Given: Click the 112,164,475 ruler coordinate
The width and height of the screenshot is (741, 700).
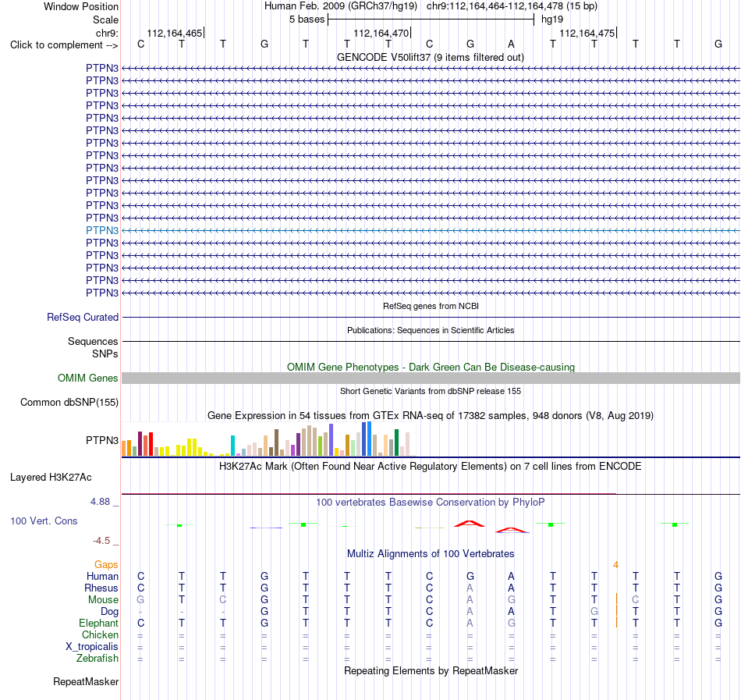Looking at the screenshot, I should pos(587,33).
